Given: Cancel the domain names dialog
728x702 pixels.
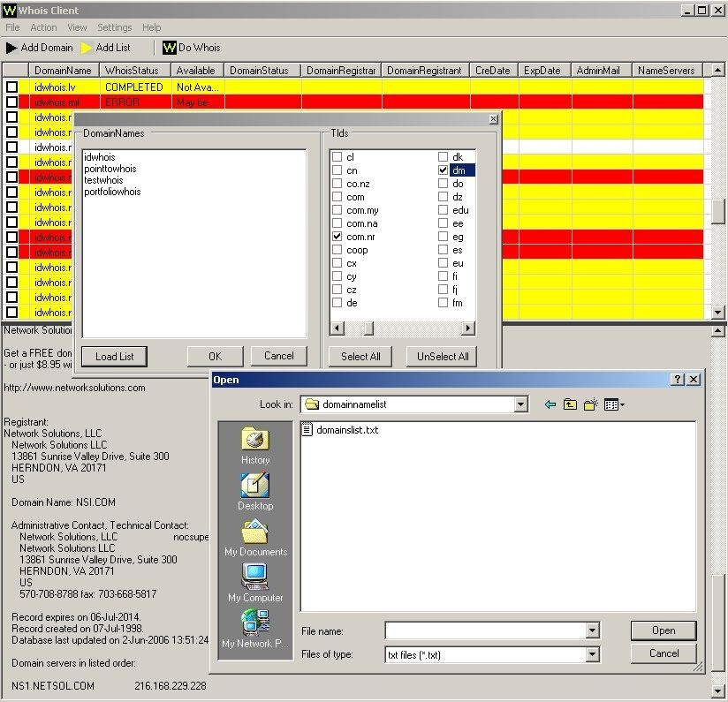Looking at the screenshot, I should [278, 356].
